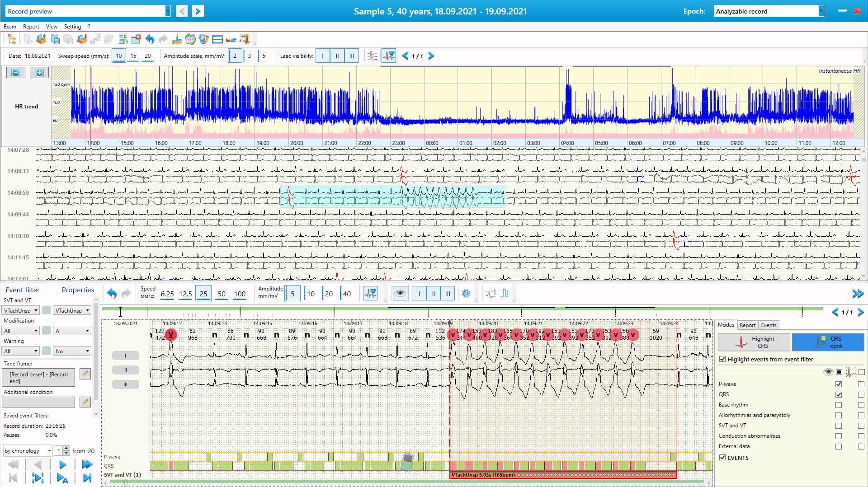Open the Modification A dropdown
The width and height of the screenshot is (868, 487).
72,331
